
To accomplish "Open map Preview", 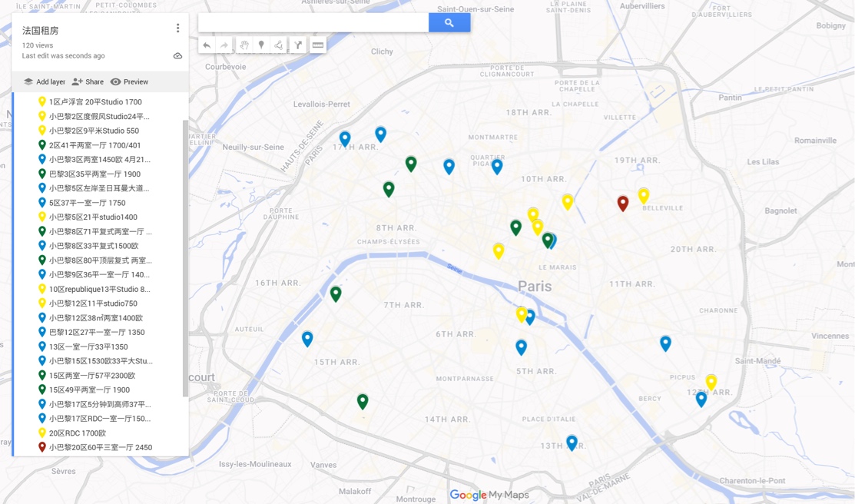I will click(x=129, y=81).
